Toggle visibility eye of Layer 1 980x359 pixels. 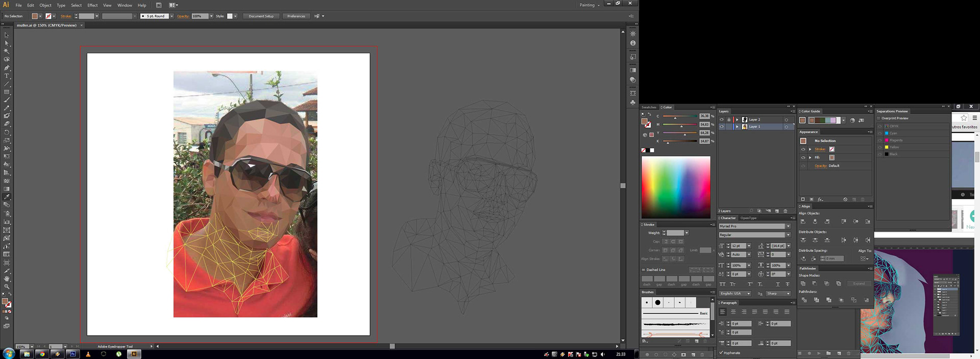(x=722, y=126)
